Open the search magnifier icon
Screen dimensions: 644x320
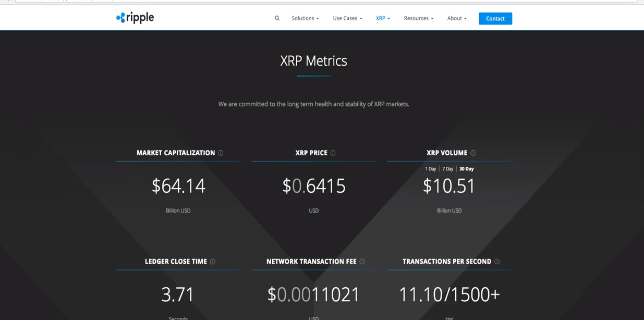277,18
